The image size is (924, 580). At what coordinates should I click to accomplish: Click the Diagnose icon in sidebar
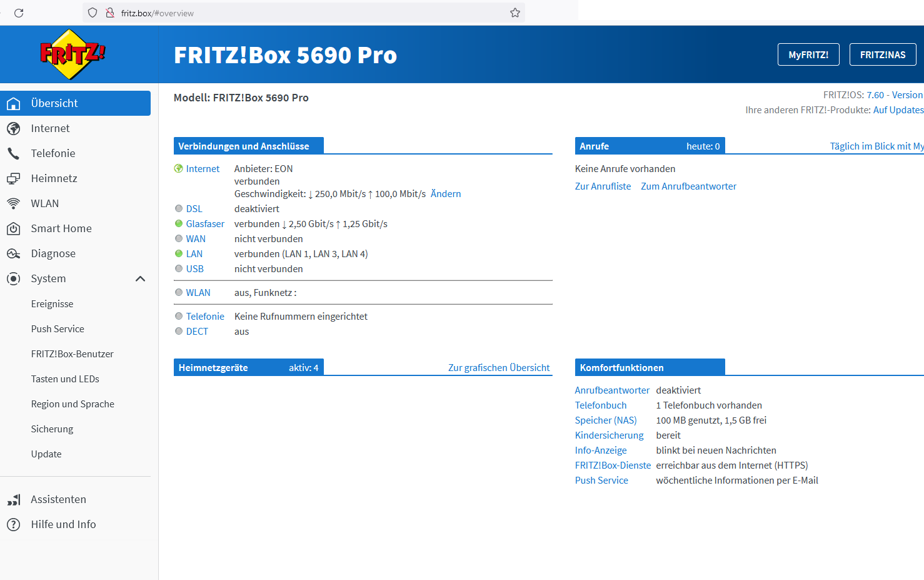coord(13,253)
